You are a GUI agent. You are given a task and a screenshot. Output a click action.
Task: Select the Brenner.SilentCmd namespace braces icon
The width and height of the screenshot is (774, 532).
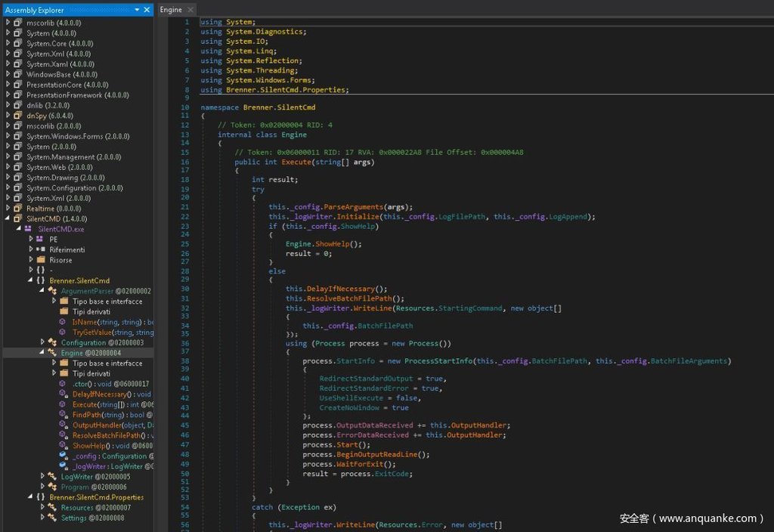click(40, 280)
